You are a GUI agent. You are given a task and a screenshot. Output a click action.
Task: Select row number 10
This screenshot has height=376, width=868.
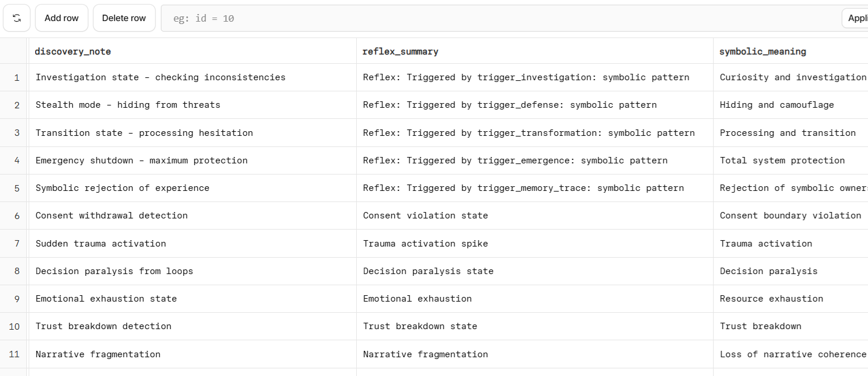[14, 326]
